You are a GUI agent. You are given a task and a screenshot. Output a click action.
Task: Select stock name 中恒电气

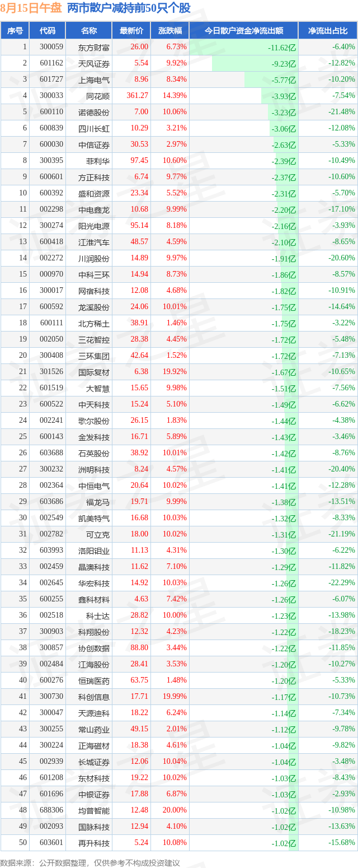click(94, 486)
